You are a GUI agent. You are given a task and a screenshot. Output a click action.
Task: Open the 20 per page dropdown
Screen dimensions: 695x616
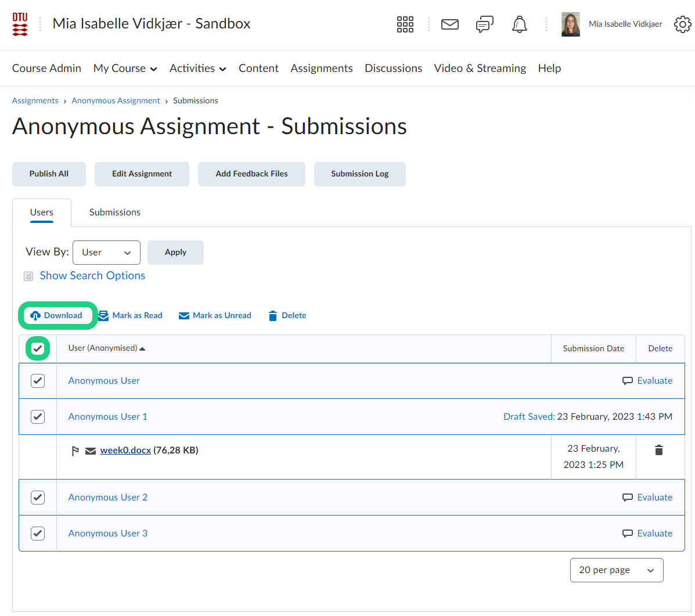[x=616, y=570]
